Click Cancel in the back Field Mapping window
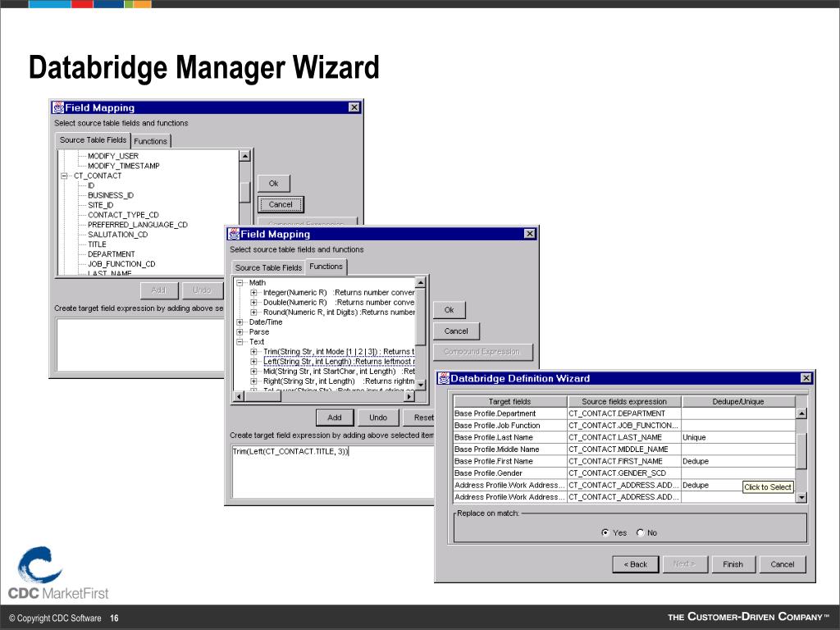Screen dimensions: 840x630 pyautogui.click(x=281, y=204)
